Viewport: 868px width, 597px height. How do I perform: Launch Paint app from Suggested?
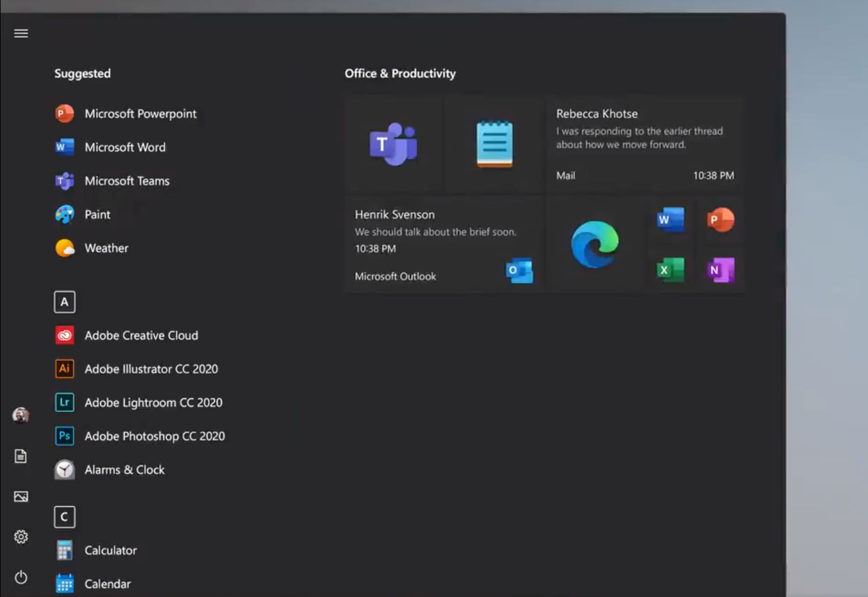tap(83, 214)
